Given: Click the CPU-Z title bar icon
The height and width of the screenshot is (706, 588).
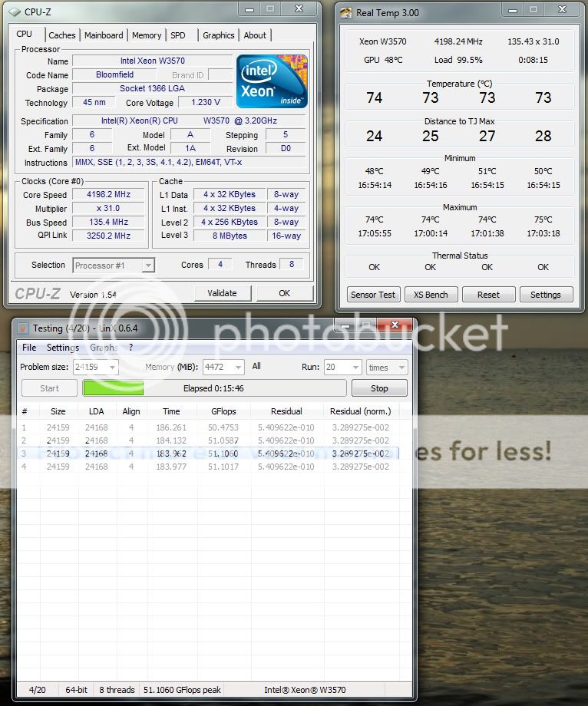Looking at the screenshot, I should tap(15, 12).
